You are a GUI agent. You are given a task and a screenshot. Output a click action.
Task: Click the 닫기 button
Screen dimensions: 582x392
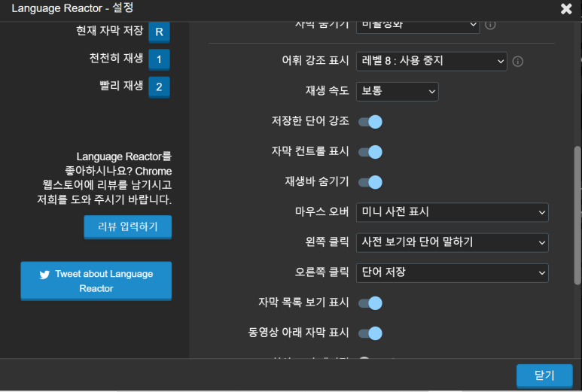[544, 375]
